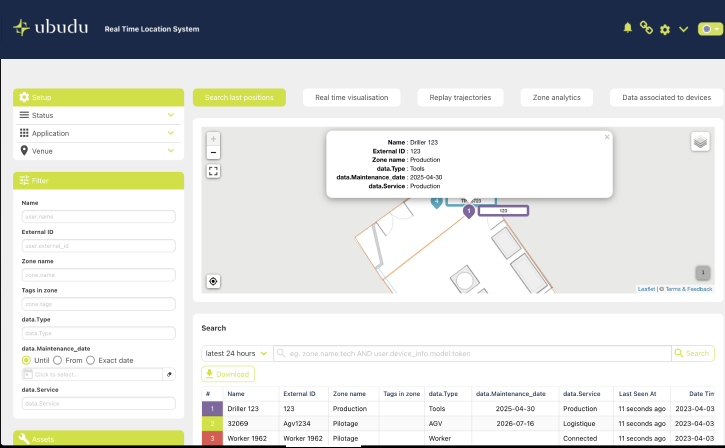Focus the Name filter field
725x448 pixels.
98,216
